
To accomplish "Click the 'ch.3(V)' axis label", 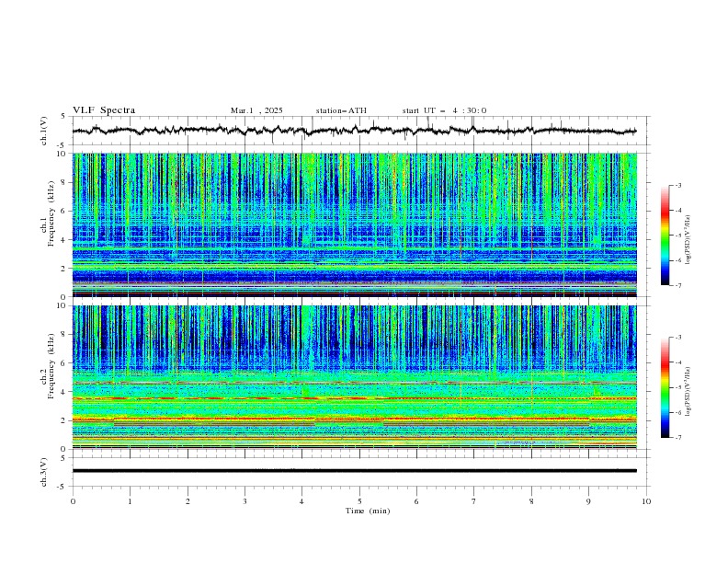I will [x=44, y=472].
